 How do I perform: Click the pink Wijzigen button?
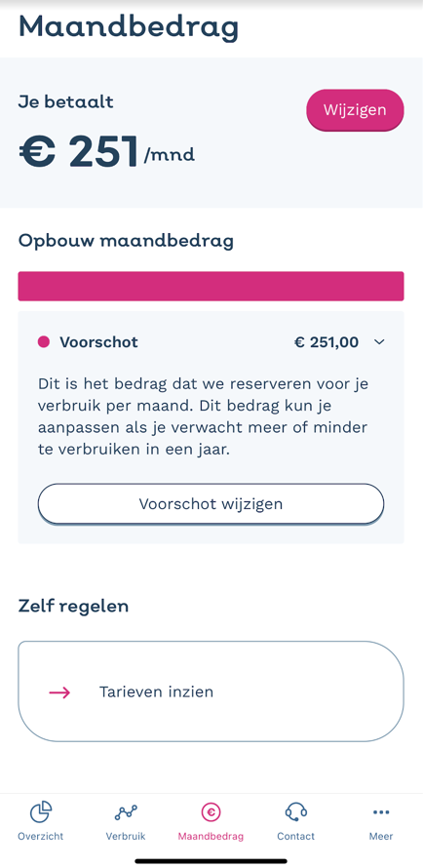355,109
